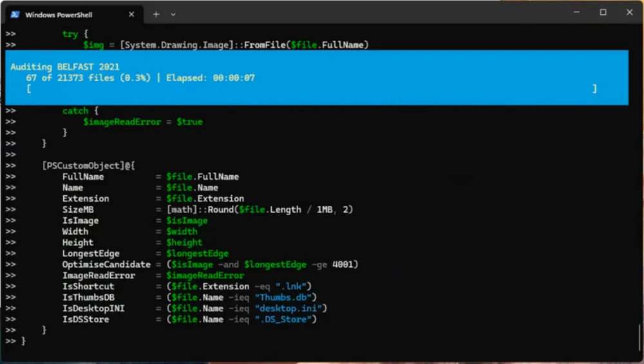Maximize the terminal window
Image resolution: width=644 pixels, height=364 pixels.
603,12
